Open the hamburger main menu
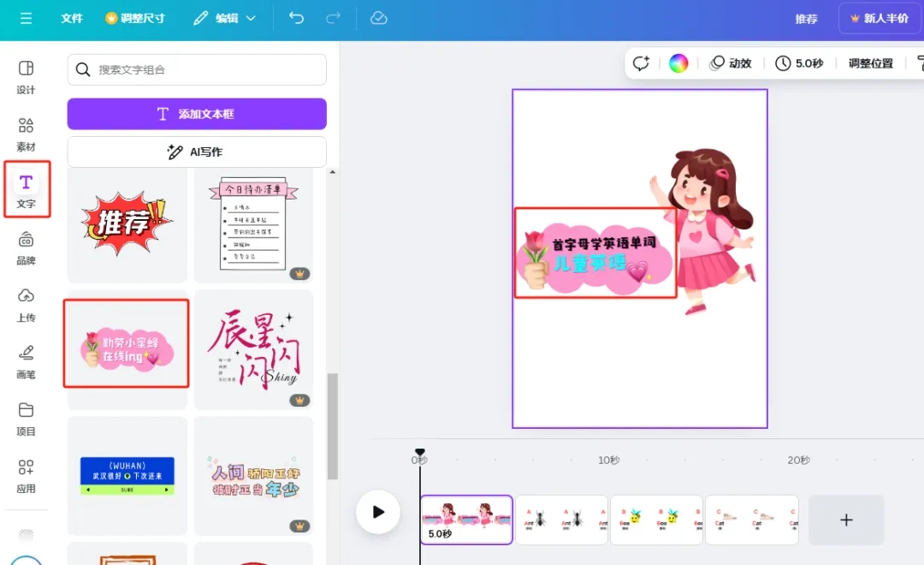The image size is (924, 565). coord(26,18)
